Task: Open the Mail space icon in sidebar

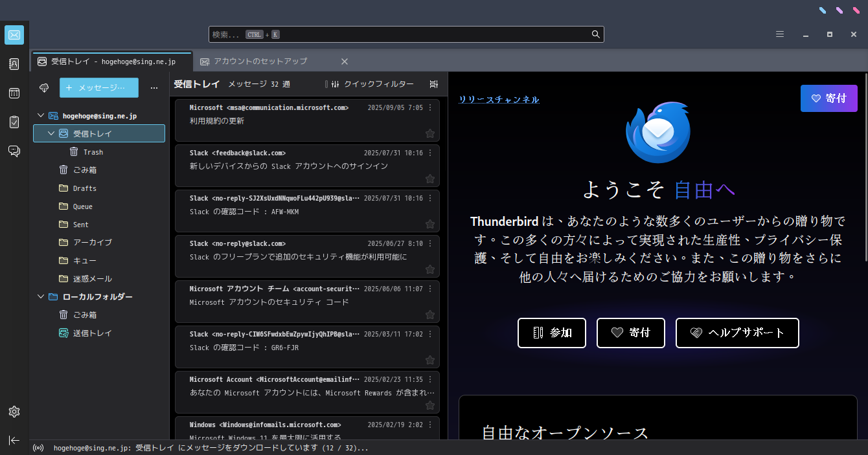Action: click(x=14, y=35)
